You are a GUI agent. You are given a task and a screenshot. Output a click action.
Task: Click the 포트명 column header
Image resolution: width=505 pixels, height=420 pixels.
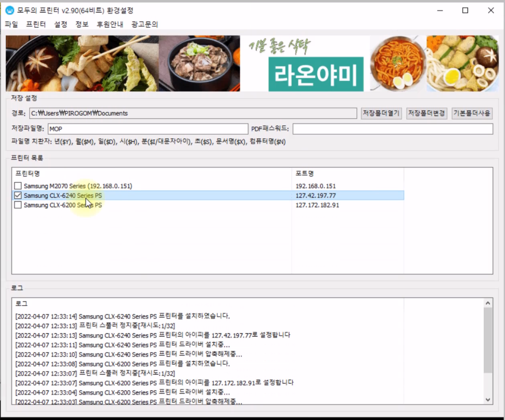(305, 173)
